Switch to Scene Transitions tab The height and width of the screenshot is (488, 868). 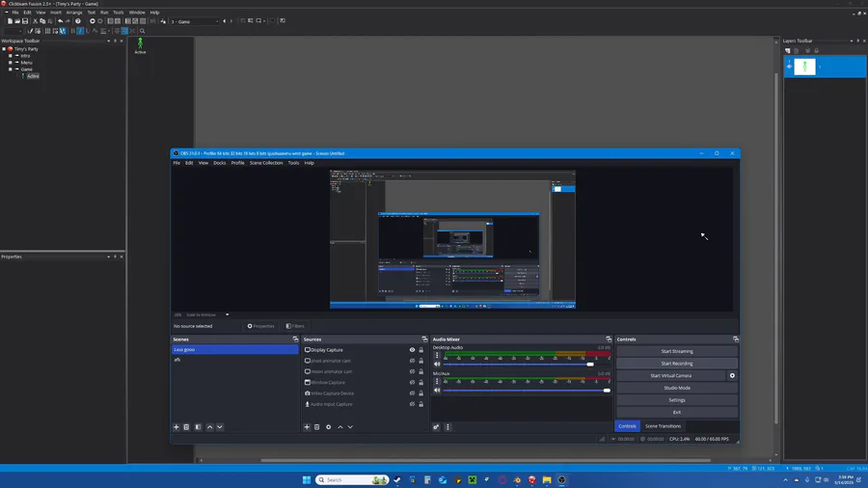(663, 426)
